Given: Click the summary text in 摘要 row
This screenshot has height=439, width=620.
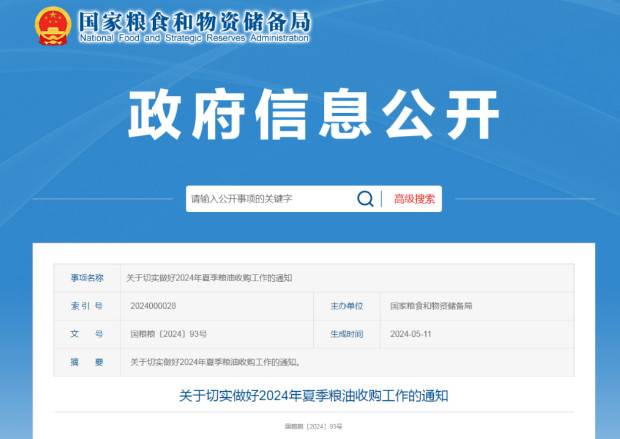Looking at the screenshot, I should click(214, 361).
